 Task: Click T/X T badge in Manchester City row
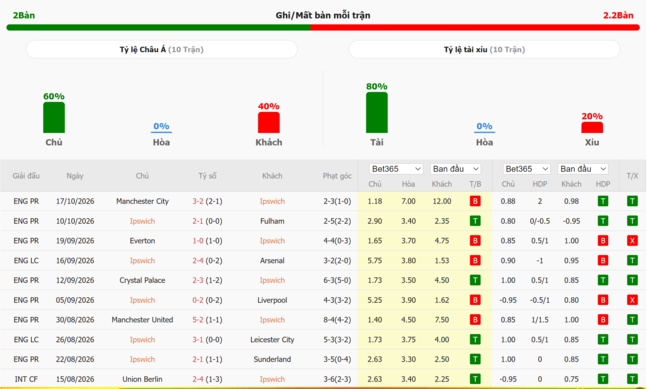[632, 201]
